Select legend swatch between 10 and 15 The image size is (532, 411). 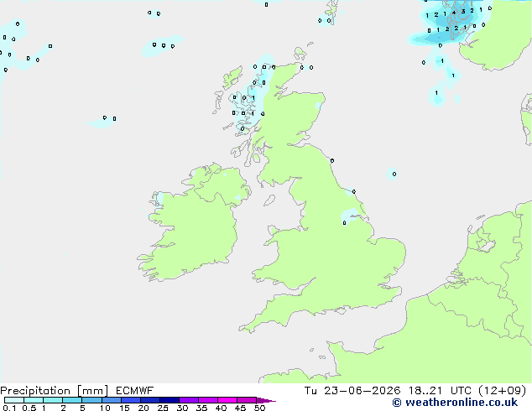pos(112,400)
